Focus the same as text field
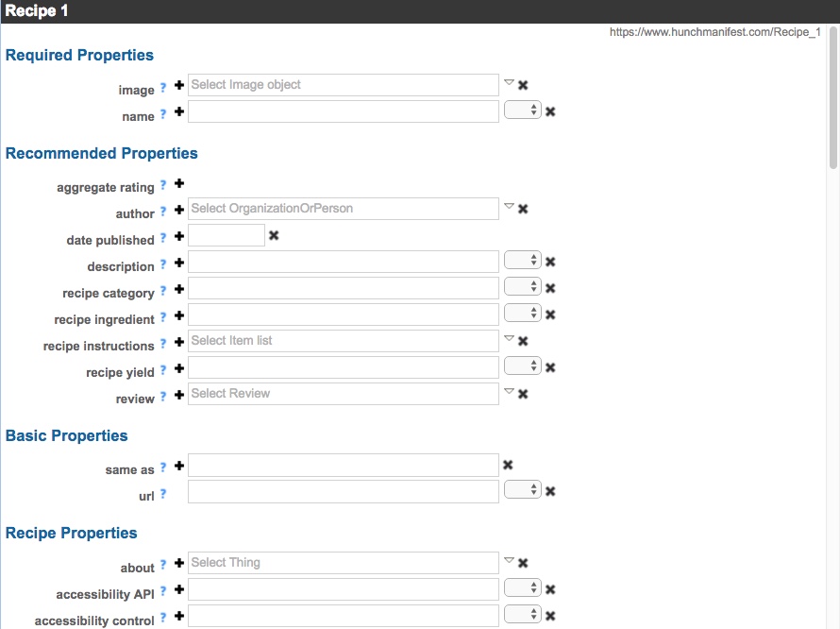 (x=344, y=465)
